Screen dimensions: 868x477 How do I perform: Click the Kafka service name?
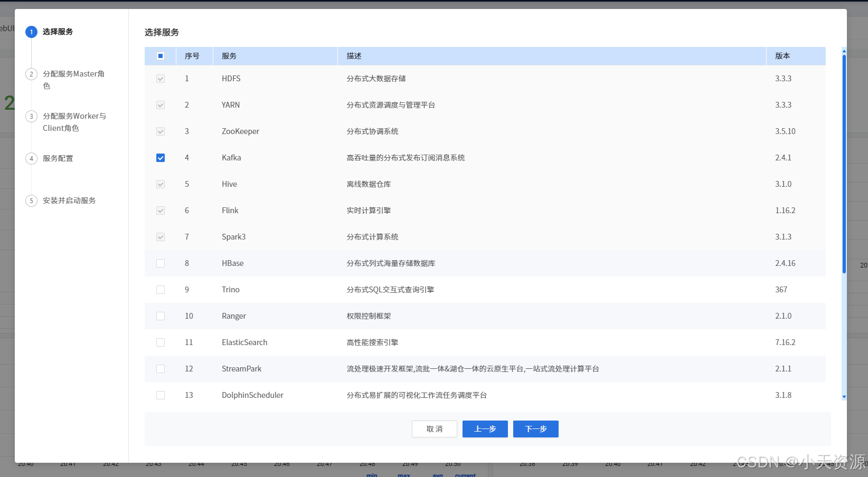[231, 158]
